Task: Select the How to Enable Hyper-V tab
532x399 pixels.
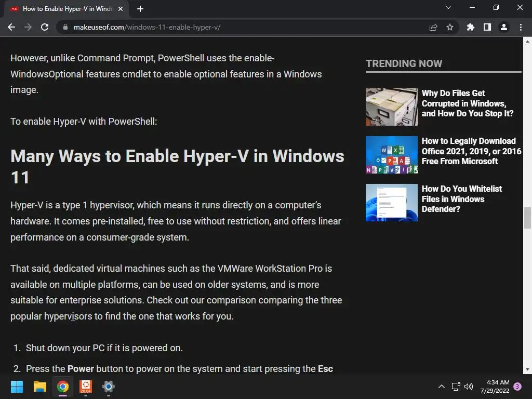Action: 66,9
